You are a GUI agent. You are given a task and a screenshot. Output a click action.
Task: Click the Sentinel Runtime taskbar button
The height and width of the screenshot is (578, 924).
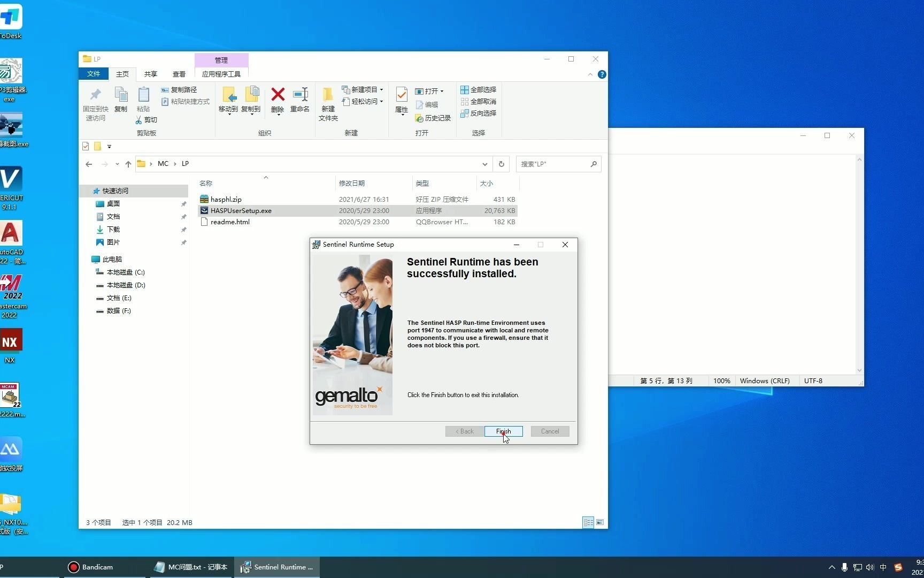(277, 567)
